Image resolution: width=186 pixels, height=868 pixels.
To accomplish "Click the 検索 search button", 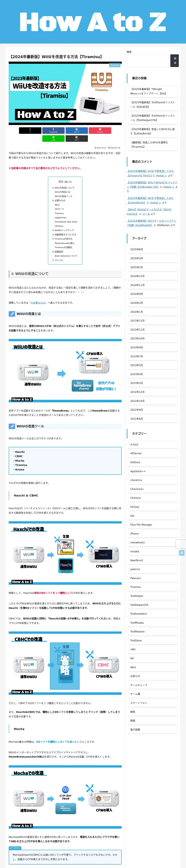I will pyautogui.click(x=175, y=61).
